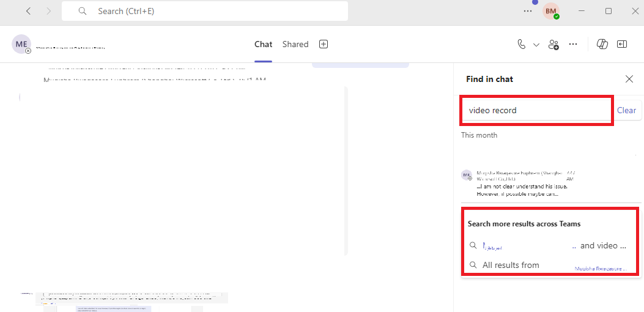Click magnifier icon beside 'All results from'
Image resolution: width=644 pixels, height=312 pixels.
click(473, 265)
